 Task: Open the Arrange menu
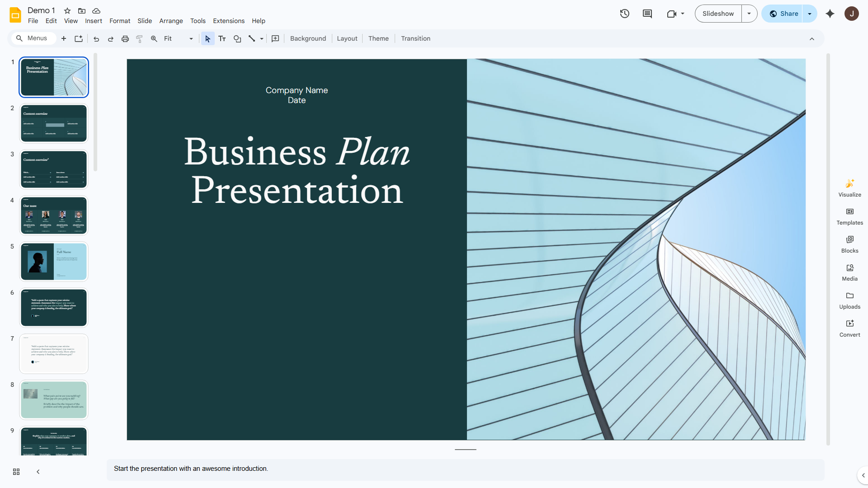(x=171, y=21)
